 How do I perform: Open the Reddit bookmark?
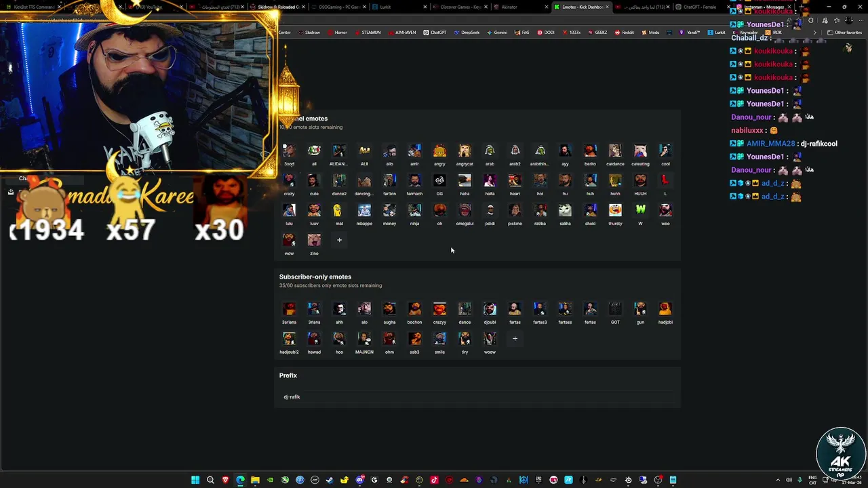click(x=625, y=33)
